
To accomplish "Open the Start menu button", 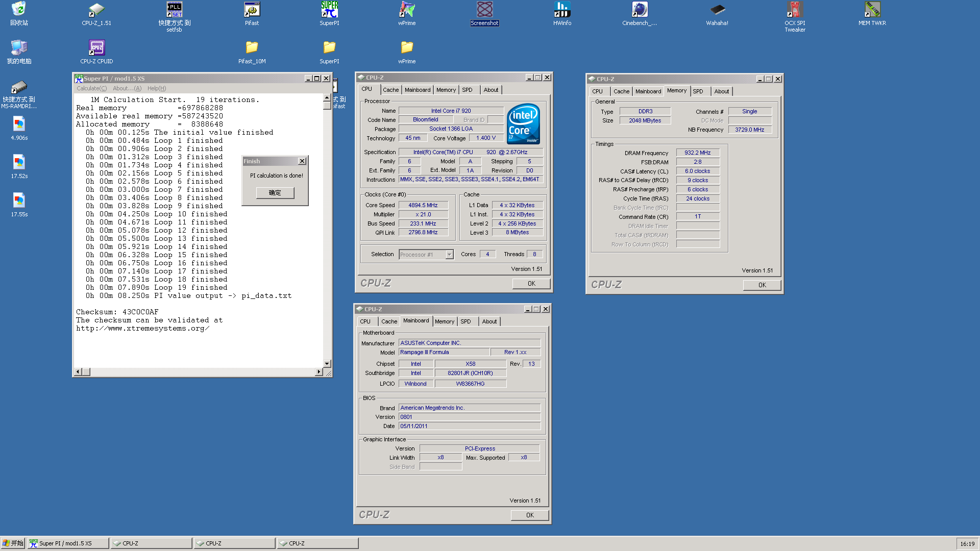I will [13, 543].
